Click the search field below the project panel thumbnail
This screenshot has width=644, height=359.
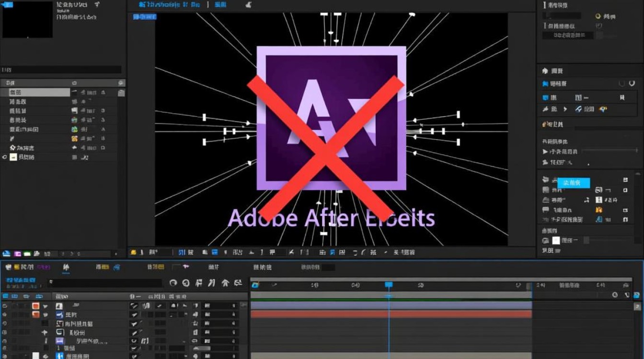pos(61,70)
